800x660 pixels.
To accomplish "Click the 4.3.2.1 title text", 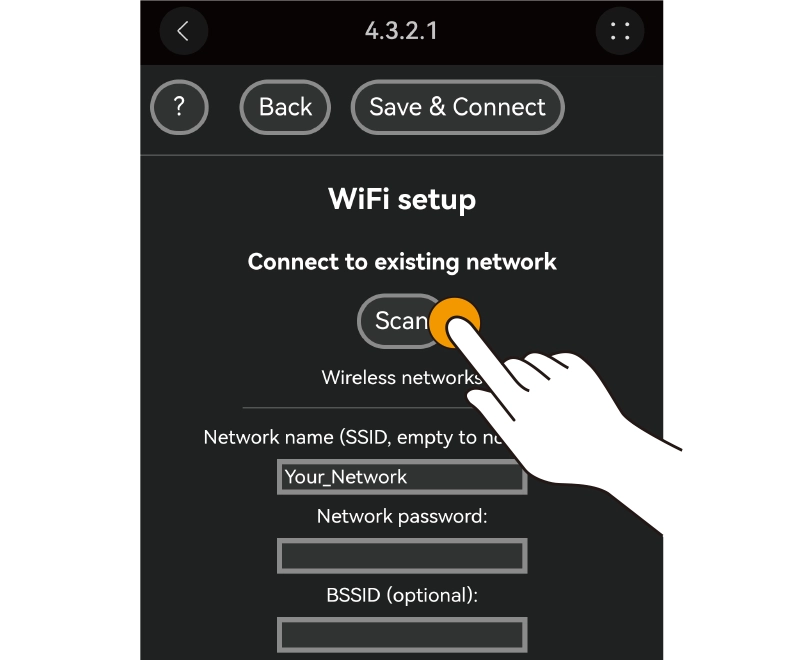I will click(x=401, y=31).
